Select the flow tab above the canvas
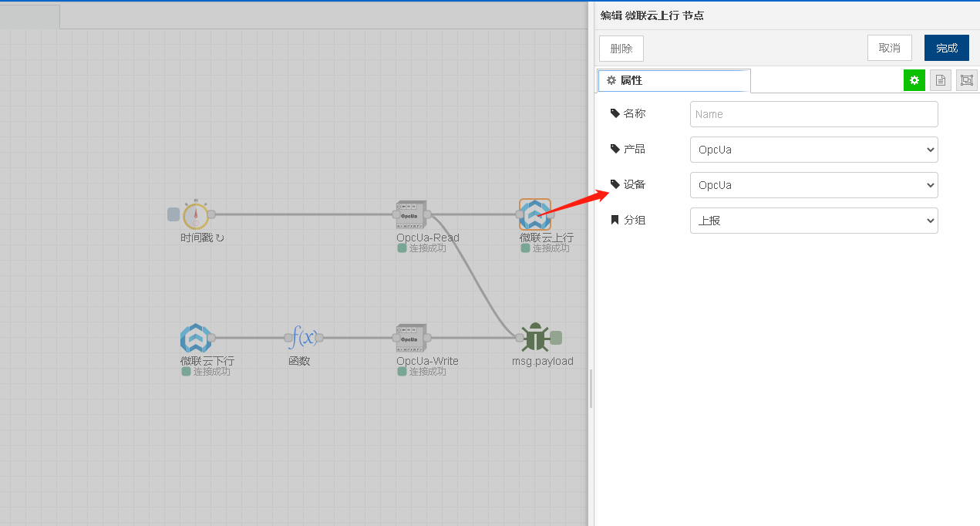The height and width of the screenshot is (526, 980). (x=29, y=17)
